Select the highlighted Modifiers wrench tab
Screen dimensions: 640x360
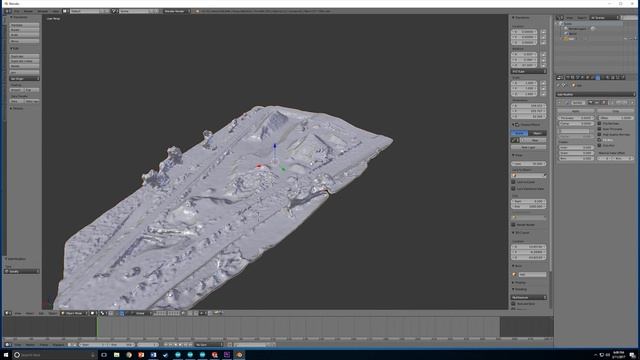(598, 77)
